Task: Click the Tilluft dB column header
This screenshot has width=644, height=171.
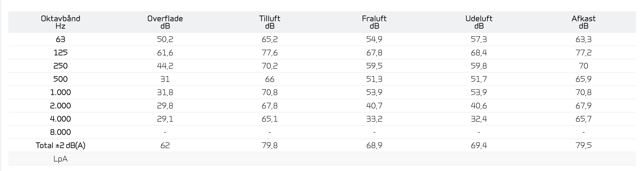Action: click(x=270, y=22)
